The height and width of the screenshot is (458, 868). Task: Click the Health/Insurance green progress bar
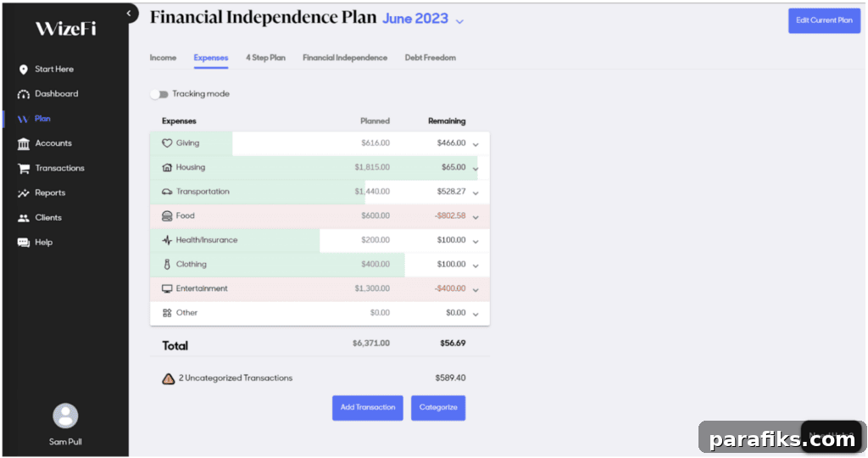click(235, 240)
